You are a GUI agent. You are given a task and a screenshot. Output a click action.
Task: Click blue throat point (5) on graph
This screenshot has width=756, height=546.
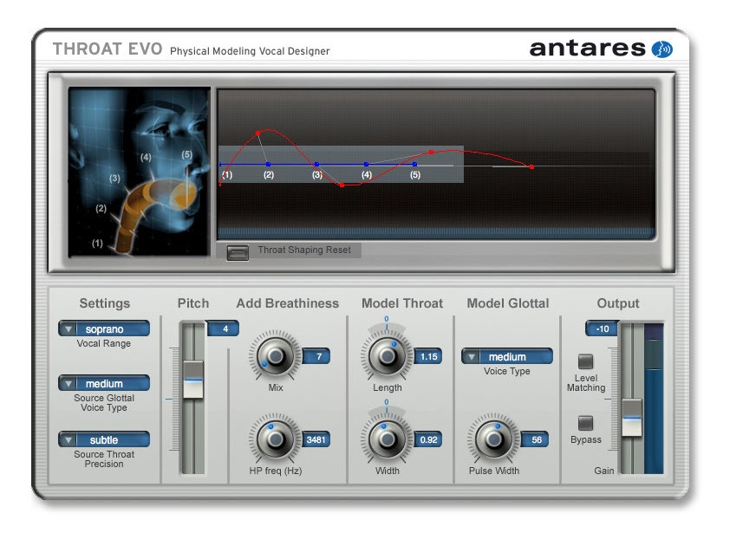pyautogui.click(x=415, y=165)
